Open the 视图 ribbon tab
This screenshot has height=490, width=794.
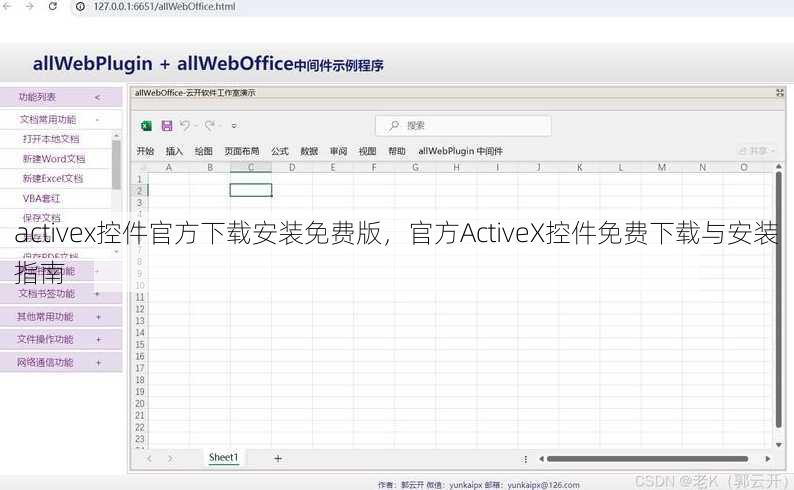click(367, 151)
